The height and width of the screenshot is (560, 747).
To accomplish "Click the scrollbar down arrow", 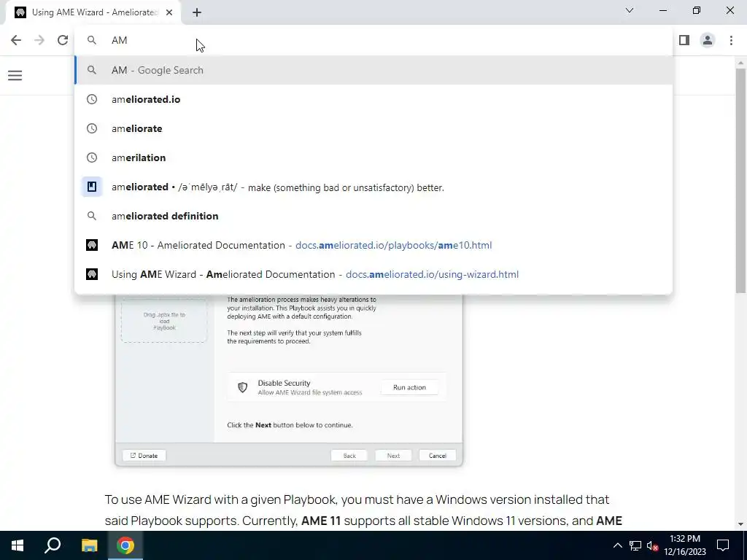I will (x=740, y=524).
